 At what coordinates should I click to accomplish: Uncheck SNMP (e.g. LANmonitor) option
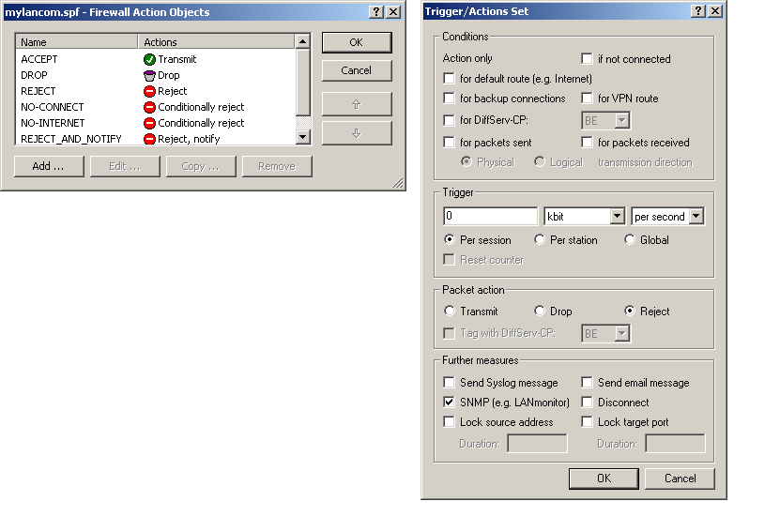click(450, 403)
